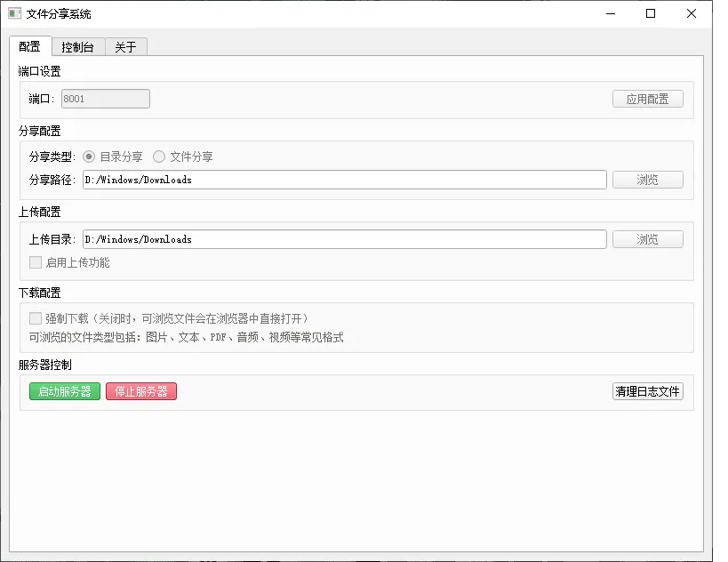Image resolution: width=728 pixels, height=562 pixels.
Task: Click 浏览 next to 上传目录
Action: (x=647, y=238)
